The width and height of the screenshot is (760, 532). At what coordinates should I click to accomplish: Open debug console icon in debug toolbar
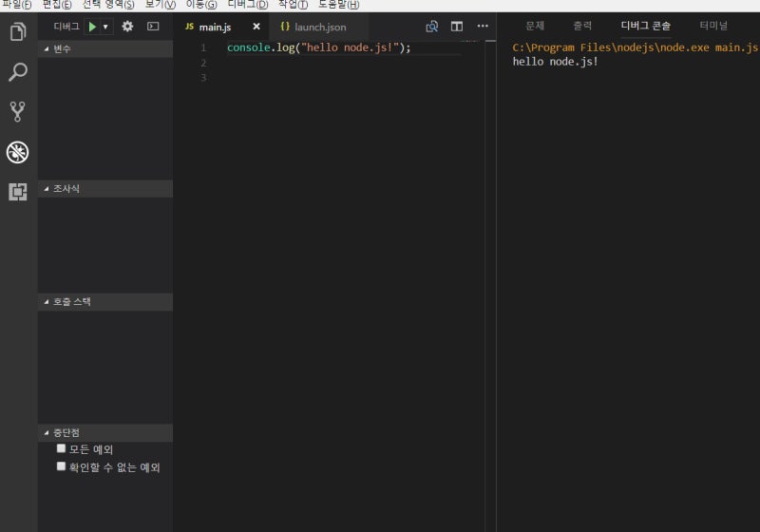[153, 27]
